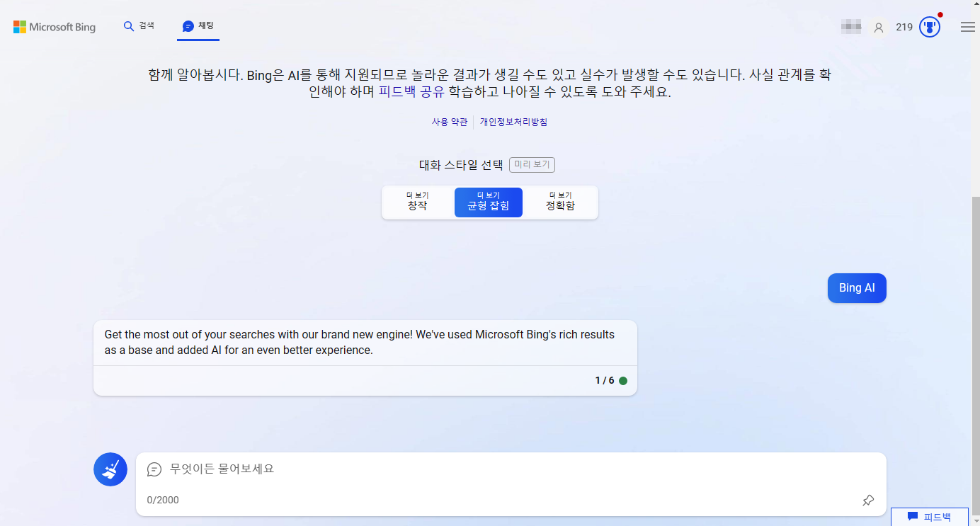This screenshot has height=526, width=980.
Task: Open the 검색 search tab
Action: coord(139,25)
